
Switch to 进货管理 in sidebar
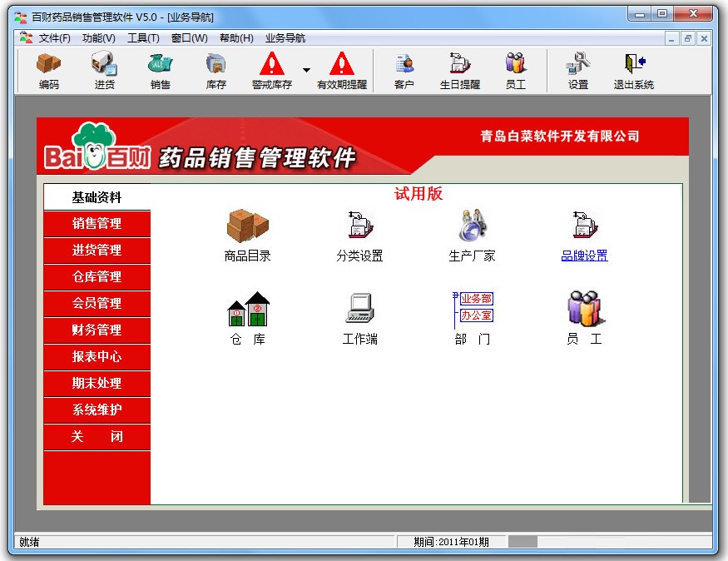tap(97, 251)
